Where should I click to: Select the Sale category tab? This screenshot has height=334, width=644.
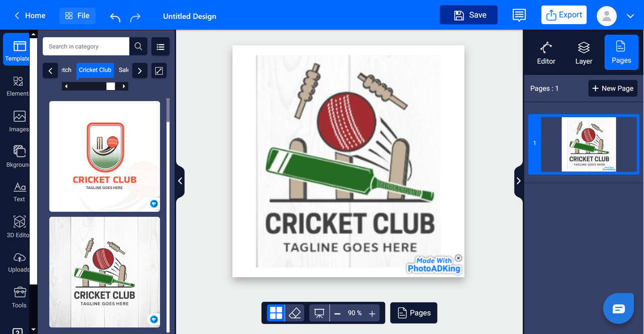click(x=124, y=70)
